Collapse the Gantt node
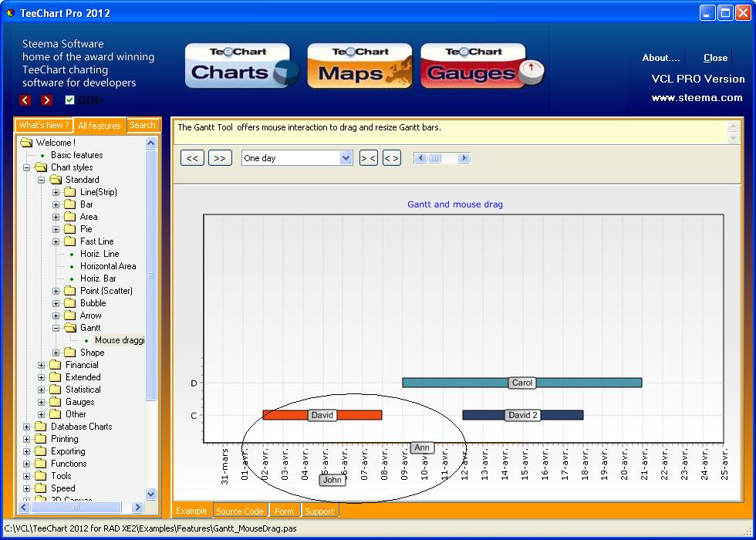This screenshot has height=540, width=756. 56,328
